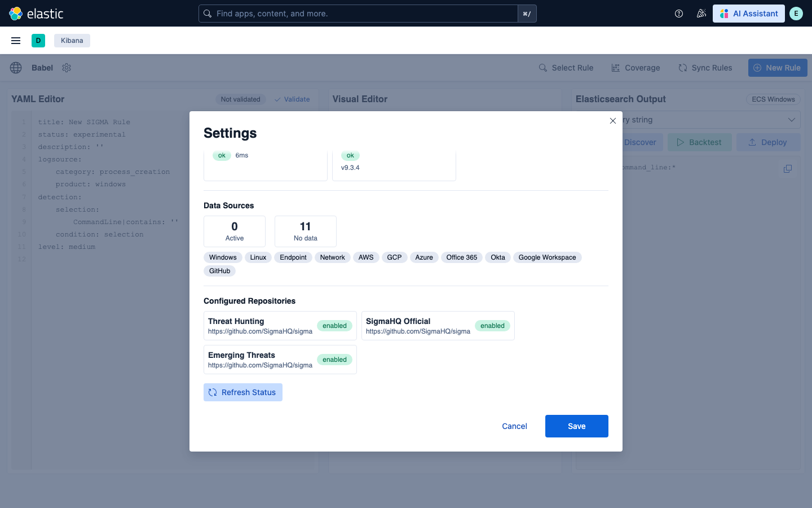
Task: Open Select Rule in toolbar
Action: pos(566,68)
